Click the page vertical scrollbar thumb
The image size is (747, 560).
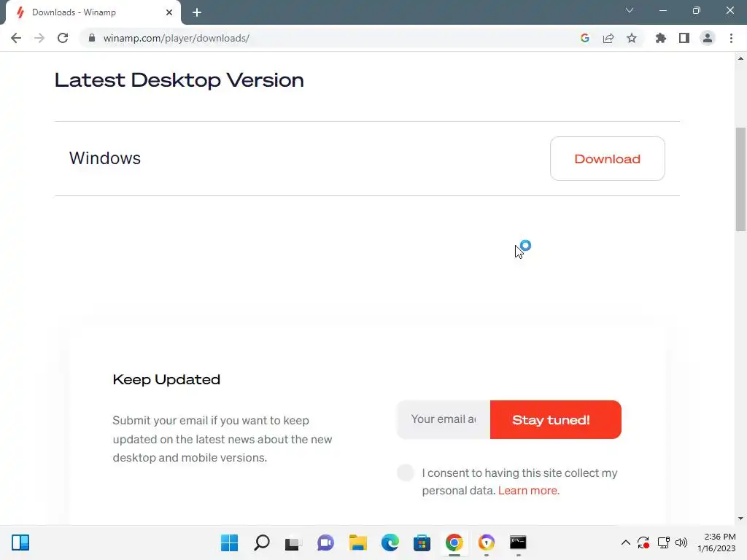click(740, 179)
